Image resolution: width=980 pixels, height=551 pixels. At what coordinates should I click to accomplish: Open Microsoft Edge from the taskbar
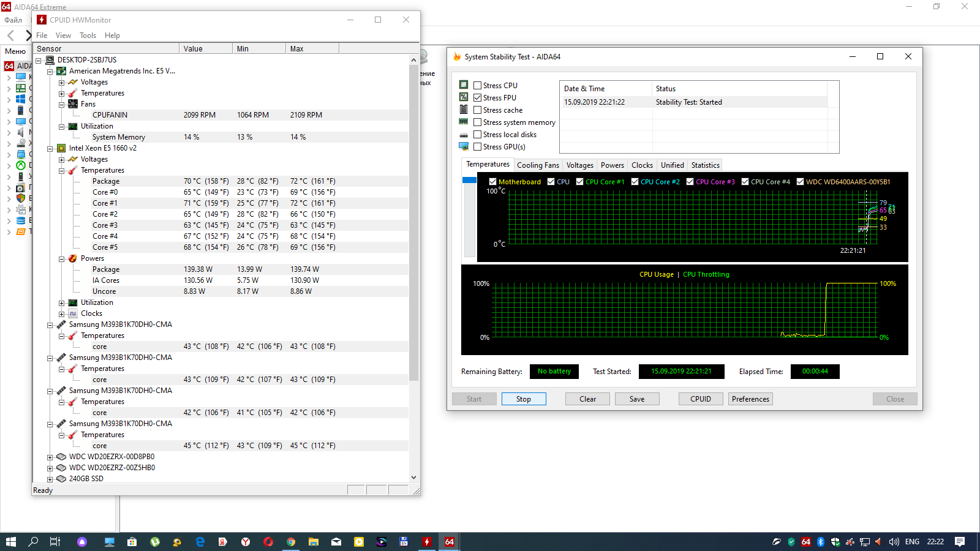click(x=200, y=542)
